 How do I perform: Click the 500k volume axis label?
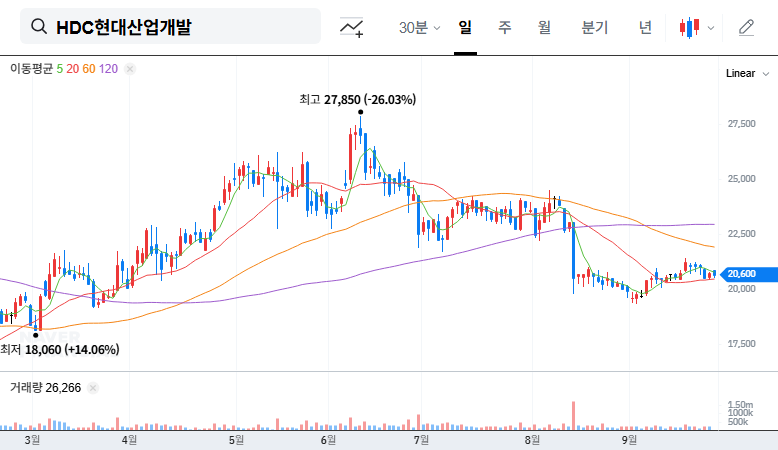click(x=738, y=422)
